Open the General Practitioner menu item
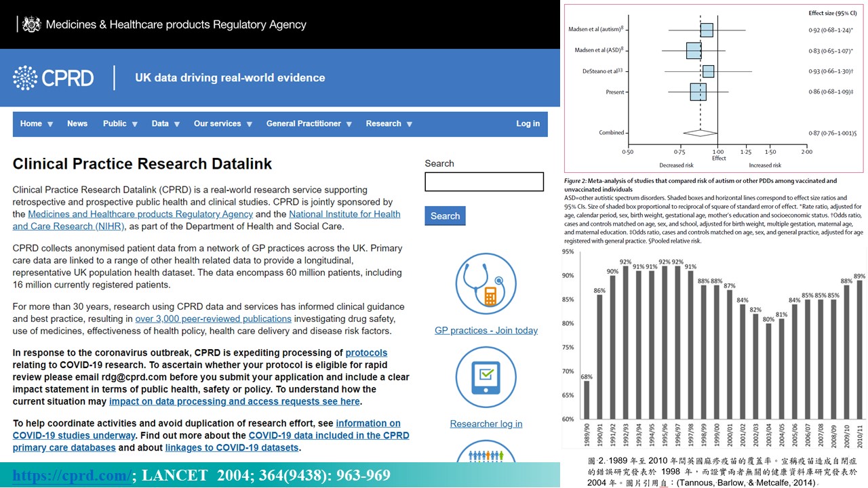 304,123
